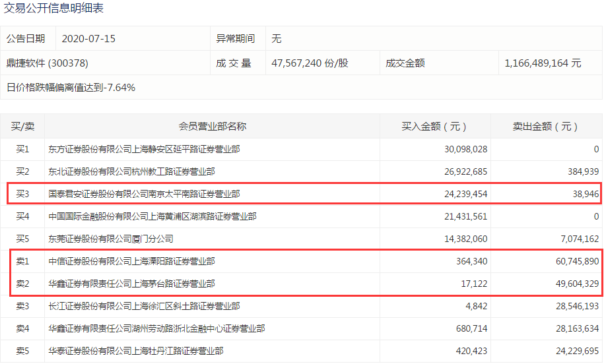This screenshot has width=604, height=364.
Task: Click the 日价格跌幅偏离值达到-7.64% note
Action: coord(71,88)
